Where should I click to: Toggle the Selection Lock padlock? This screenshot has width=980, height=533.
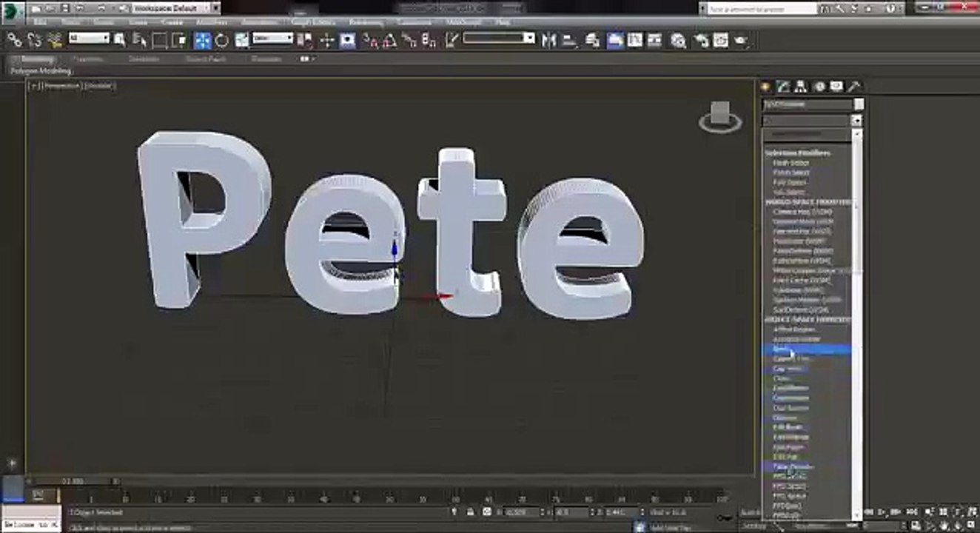click(x=471, y=512)
